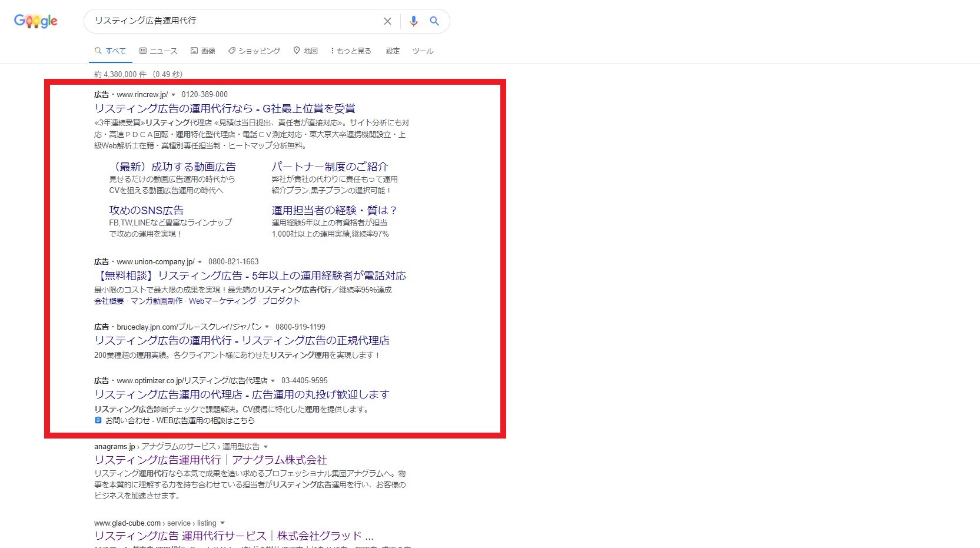Image resolution: width=980 pixels, height=548 pixels.
Task: Switch to the 画像 tab
Action: pos(203,51)
